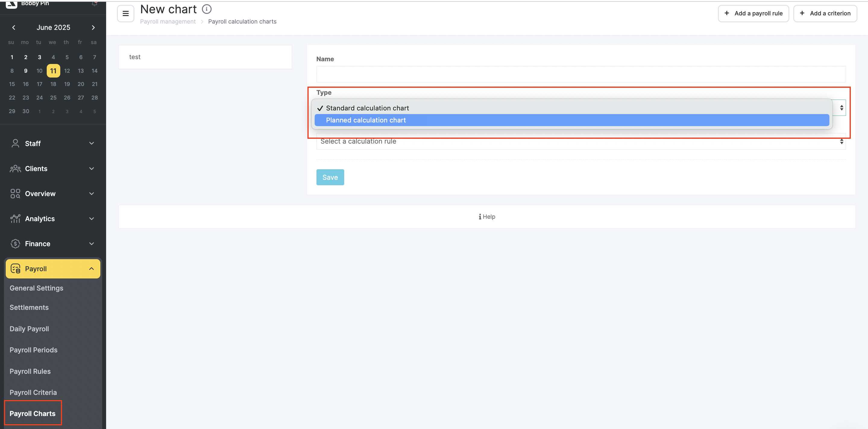This screenshot has width=868, height=429.
Task: Expand the Staff menu chevron
Action: [x=92, y=143]
